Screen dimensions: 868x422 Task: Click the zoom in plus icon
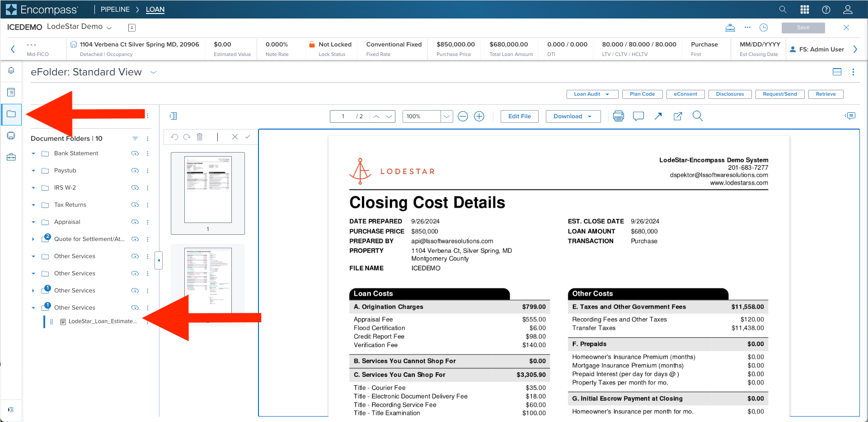pos(479,116)
